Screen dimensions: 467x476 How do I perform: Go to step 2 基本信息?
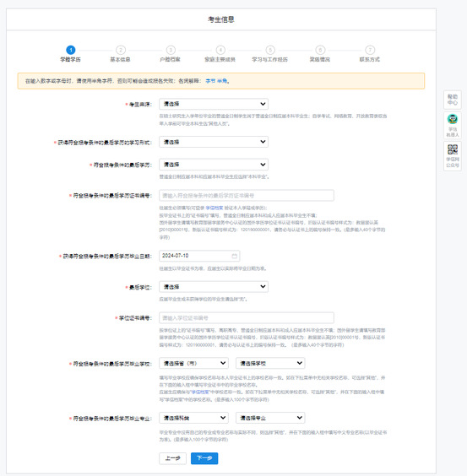pyautogui.click(x=120, y=54)
